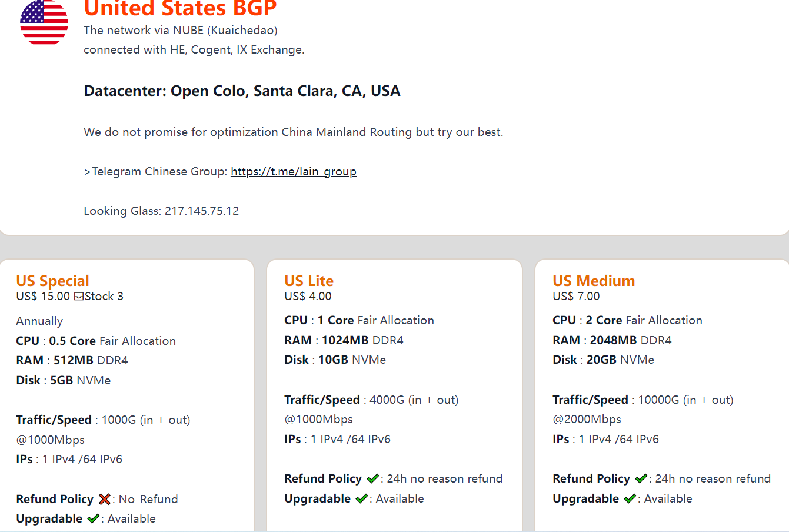Image resolution: width=789 pixels, height=532 pixels.
Task: Click US Lite '24h no reason refund' text
Action: [445, 478]
